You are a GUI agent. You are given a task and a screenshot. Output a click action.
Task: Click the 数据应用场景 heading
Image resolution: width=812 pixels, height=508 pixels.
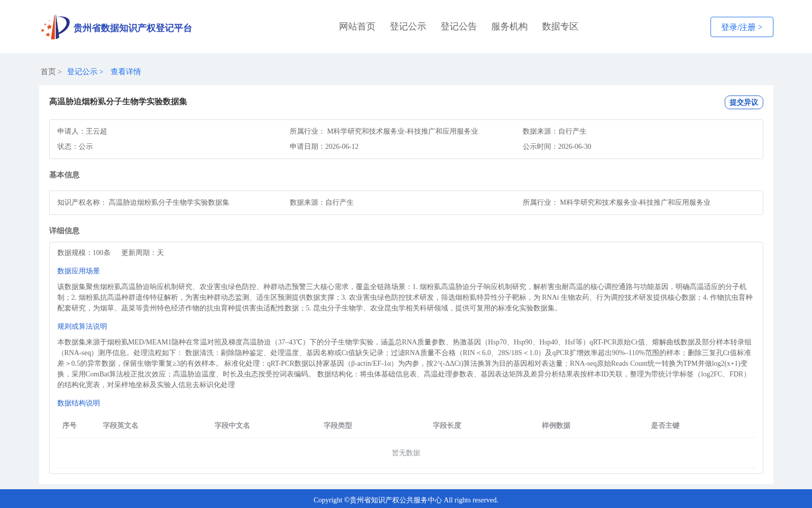79,271
